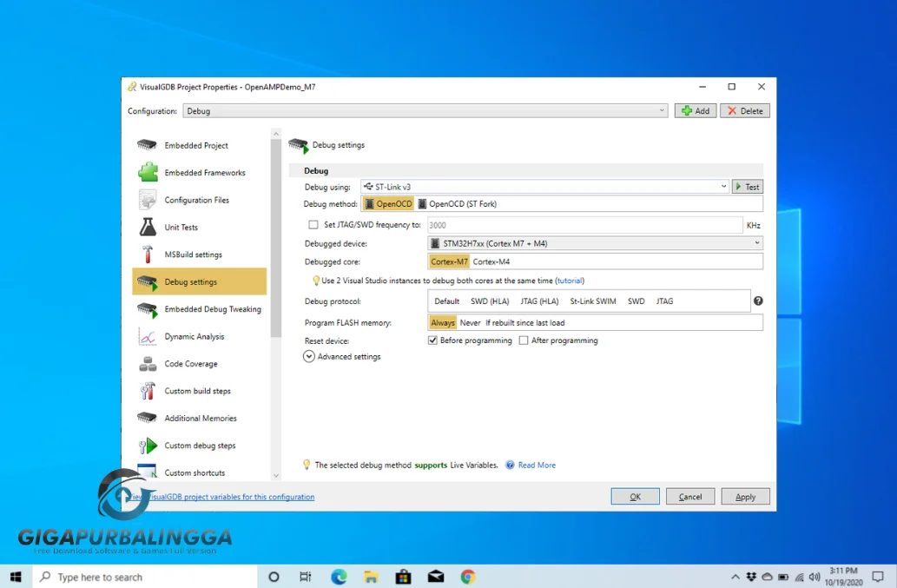Open the Read More link
This screenshot has width=897, height=588.
[x=536, y=466]
